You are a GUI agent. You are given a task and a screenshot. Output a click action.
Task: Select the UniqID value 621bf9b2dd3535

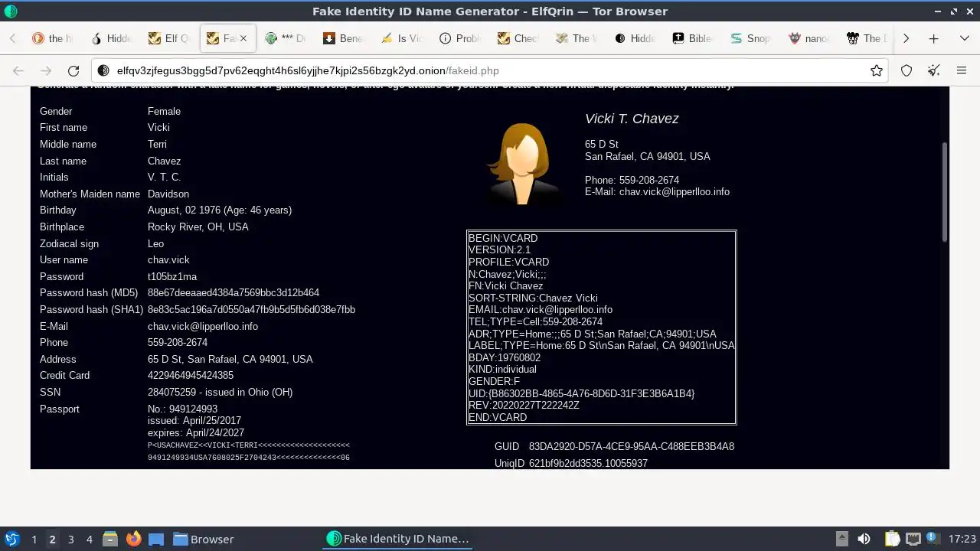(588, 463)
